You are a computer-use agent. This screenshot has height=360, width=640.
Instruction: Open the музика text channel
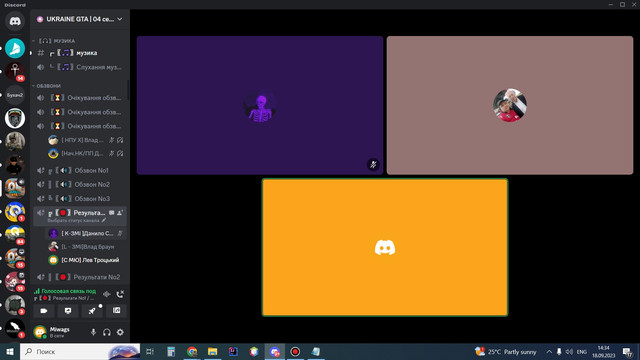point(80,53)
